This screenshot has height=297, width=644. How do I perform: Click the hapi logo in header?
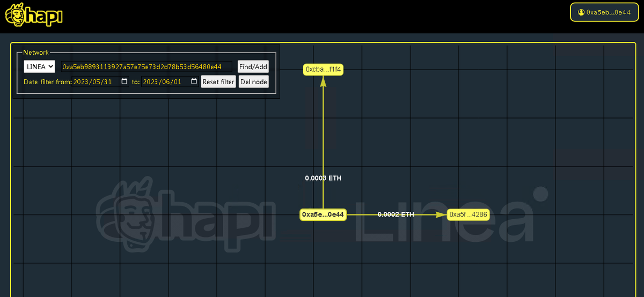tap(34, 16)
